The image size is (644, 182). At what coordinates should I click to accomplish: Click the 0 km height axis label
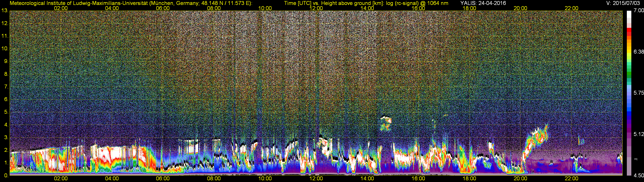tap(6, 176)
